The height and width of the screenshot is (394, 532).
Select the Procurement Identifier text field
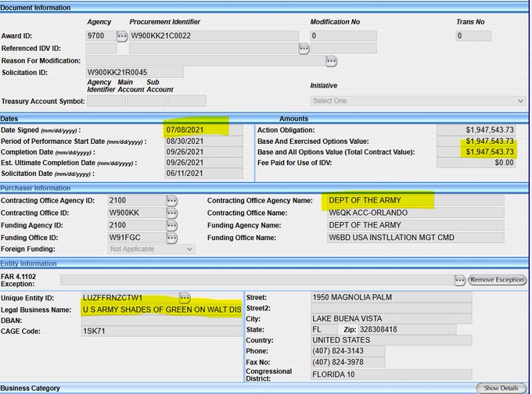tap(213, 36)
